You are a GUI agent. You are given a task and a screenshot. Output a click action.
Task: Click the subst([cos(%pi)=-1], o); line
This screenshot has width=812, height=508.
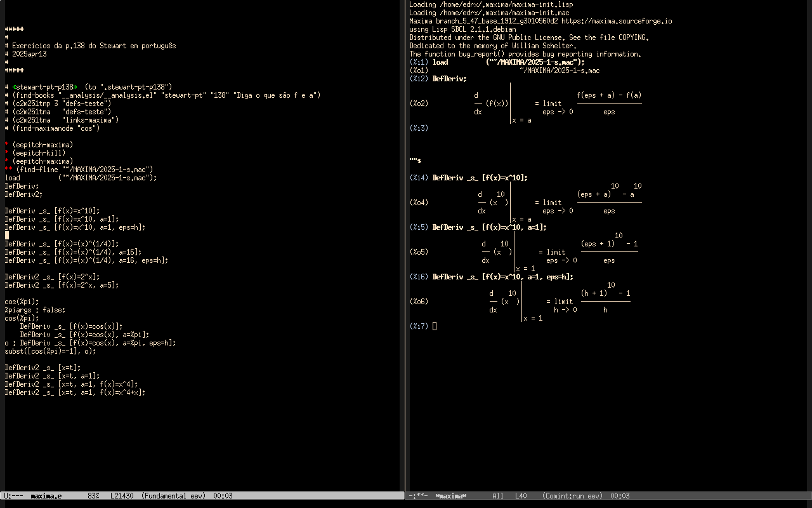50,351
